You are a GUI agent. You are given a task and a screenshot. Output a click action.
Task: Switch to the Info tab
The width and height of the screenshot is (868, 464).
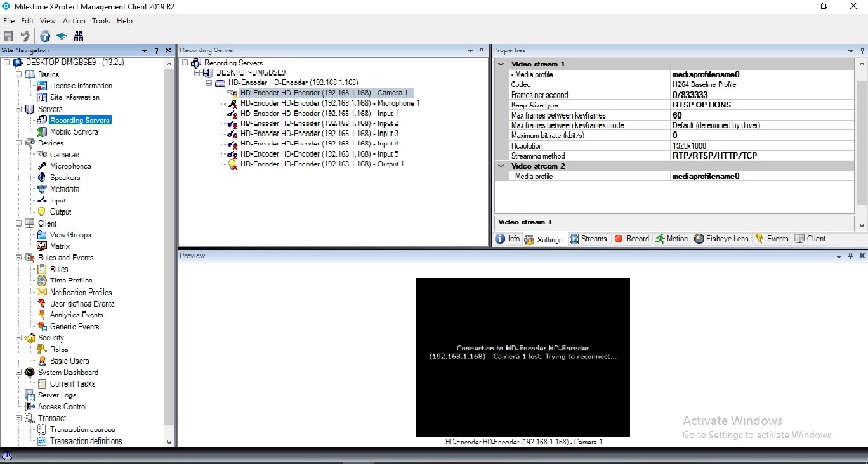tap(508, 239)
